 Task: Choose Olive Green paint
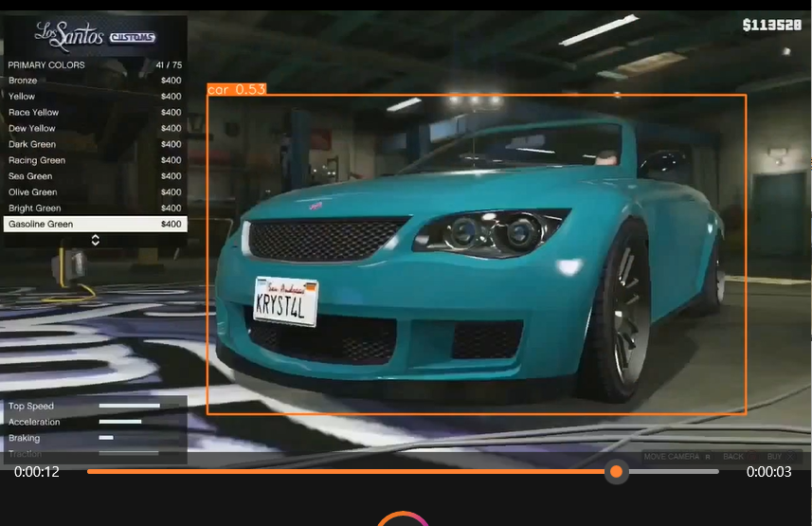point(96,192)
